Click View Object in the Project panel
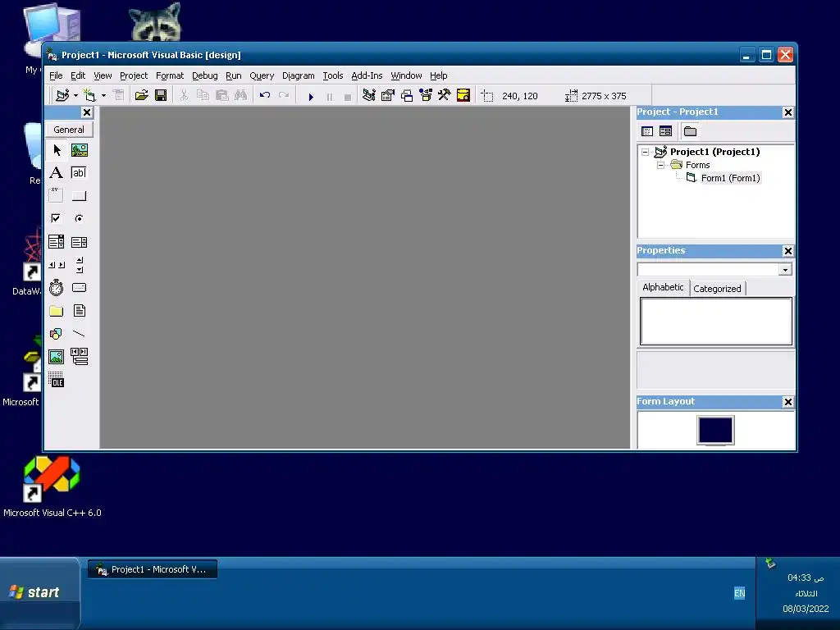This screenshot has height=630, width=840. pyautogui.click(x=665, y=131)
